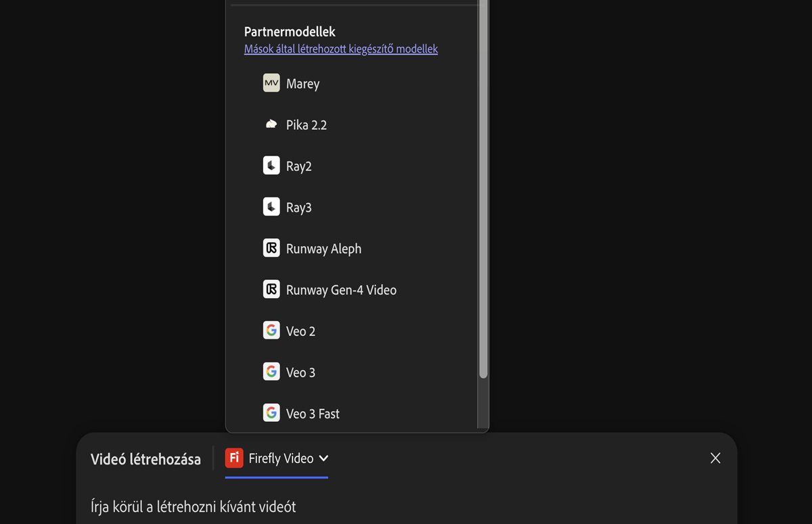The image size is (812, 524).
Task: Close the Videó létrehozása panel
Action: coord(715,458)
